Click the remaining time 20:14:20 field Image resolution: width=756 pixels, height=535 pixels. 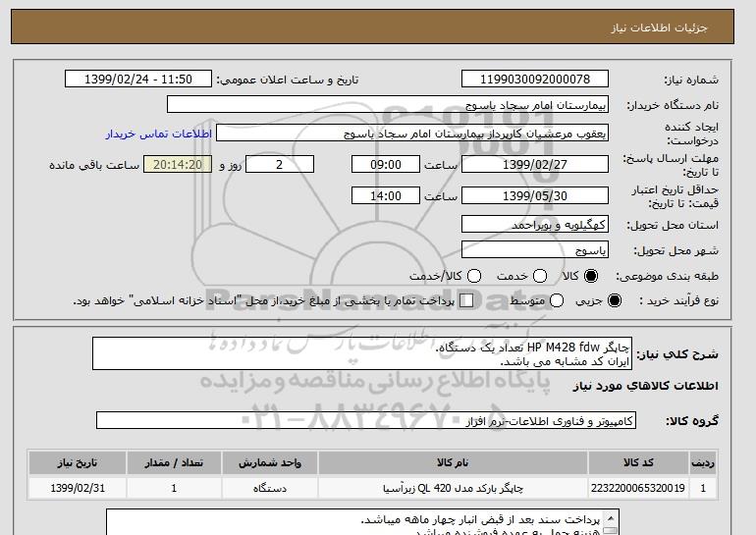tap(178, 164)
